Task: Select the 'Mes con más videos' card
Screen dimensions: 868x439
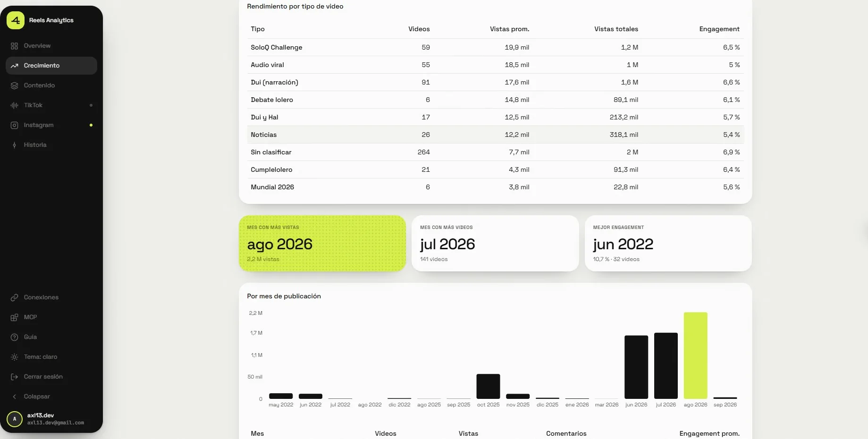Action: click(495, 244)
